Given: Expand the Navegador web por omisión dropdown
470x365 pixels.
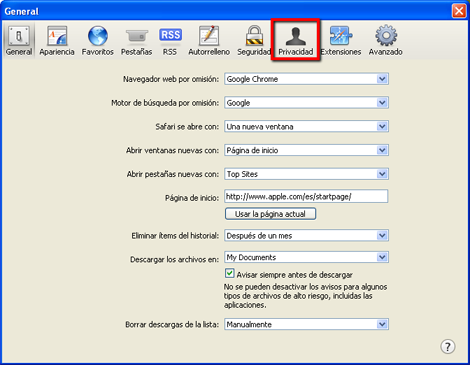Looking at the screenshot, I should point(306,79).
